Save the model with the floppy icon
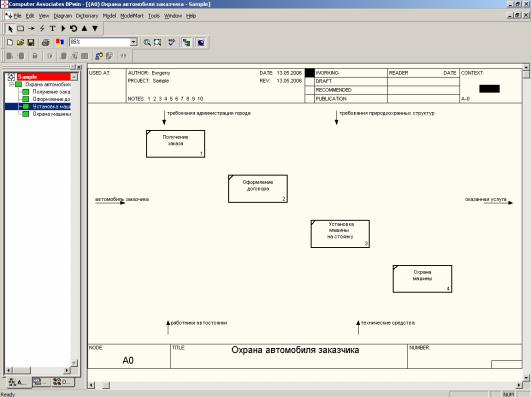This screenshot has width=531, height=398. pyautogui.click(x=31, y=42)
